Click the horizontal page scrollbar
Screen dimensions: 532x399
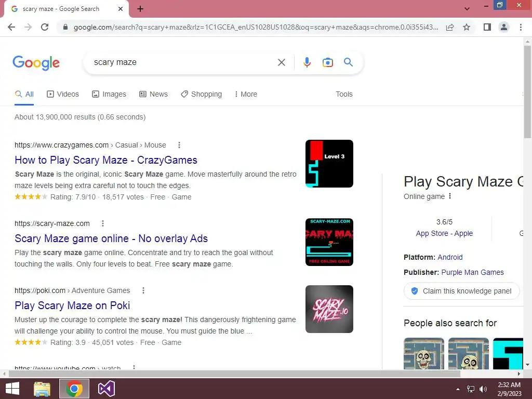[234, 374]
